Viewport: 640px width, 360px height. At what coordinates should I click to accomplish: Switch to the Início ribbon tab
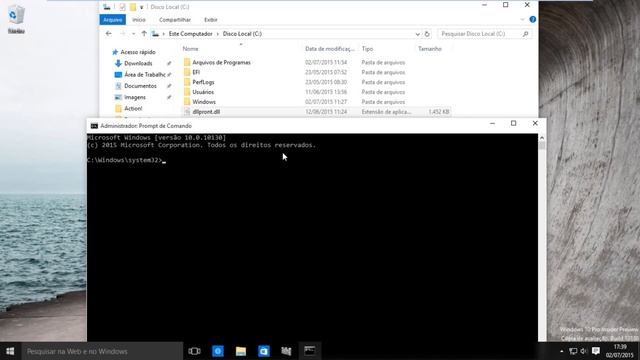[139, 20]
